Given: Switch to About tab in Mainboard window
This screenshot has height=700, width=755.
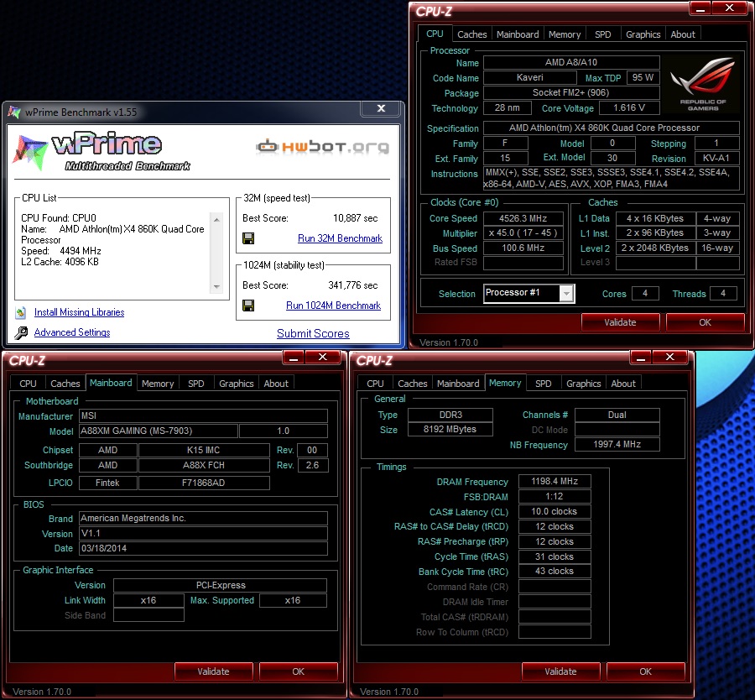Looking at the screenshot, I should [x=276, y=384].
